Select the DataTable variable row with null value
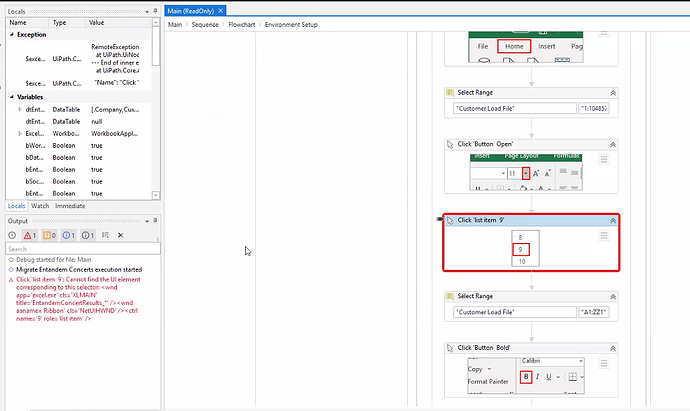Viewport: 690px width, 411px height. tap(79, 121)
